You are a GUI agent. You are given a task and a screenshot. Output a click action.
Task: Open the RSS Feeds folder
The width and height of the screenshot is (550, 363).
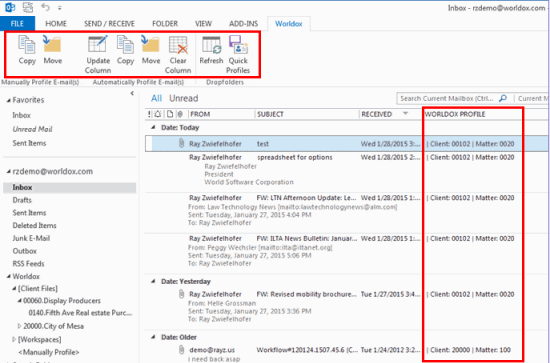tap(28, 264)
